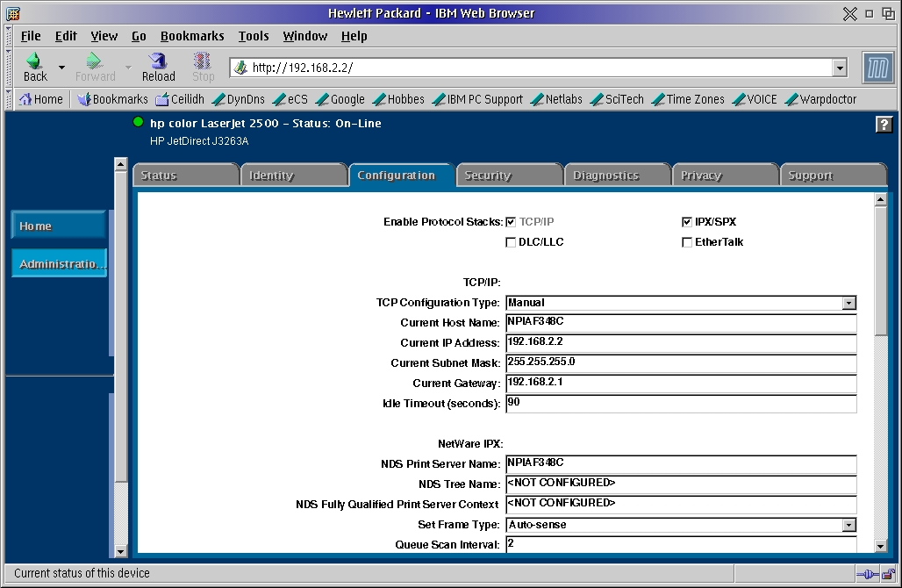Click the window system menu icon

13,13
